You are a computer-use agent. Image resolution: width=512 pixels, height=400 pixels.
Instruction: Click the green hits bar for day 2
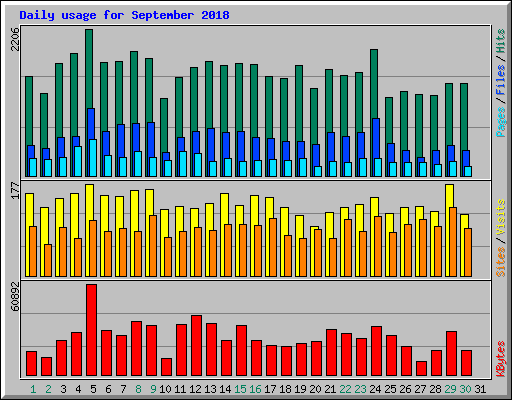44,120
